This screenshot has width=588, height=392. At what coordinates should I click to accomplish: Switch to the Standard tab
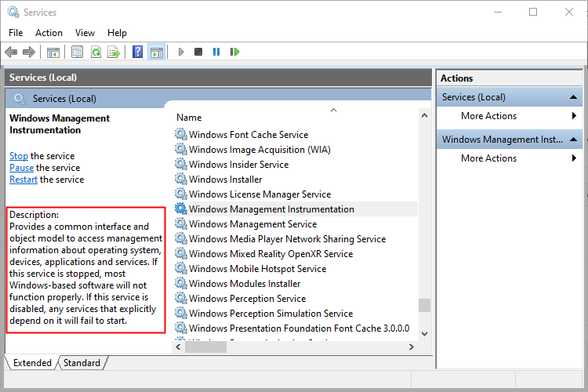pos(82,363)
